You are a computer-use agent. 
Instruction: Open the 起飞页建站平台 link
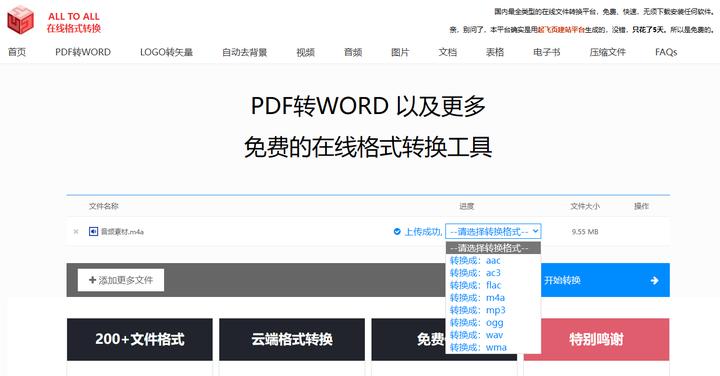click(x=561, y=30)
